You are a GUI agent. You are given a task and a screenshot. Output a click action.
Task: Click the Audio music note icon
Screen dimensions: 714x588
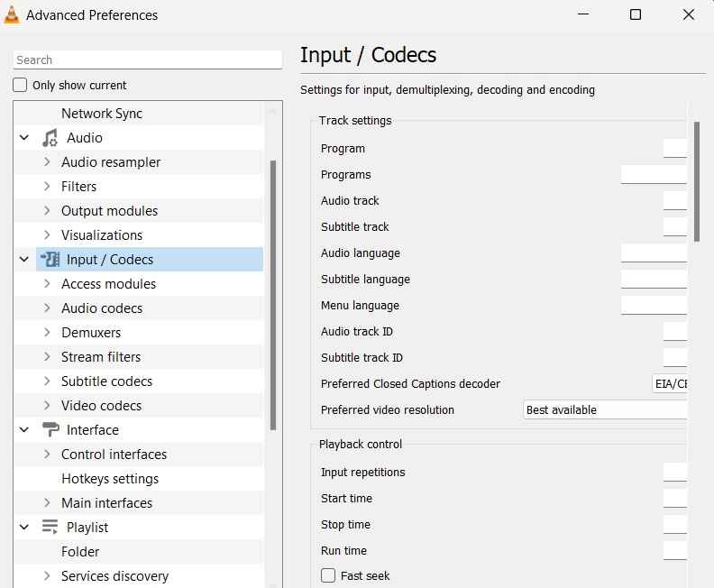tap(50, 138)
